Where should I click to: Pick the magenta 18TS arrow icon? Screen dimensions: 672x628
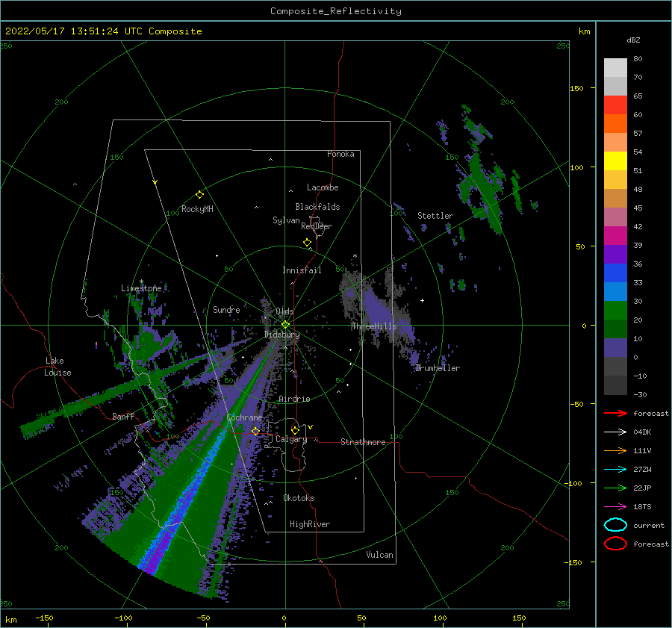[615, 507]
